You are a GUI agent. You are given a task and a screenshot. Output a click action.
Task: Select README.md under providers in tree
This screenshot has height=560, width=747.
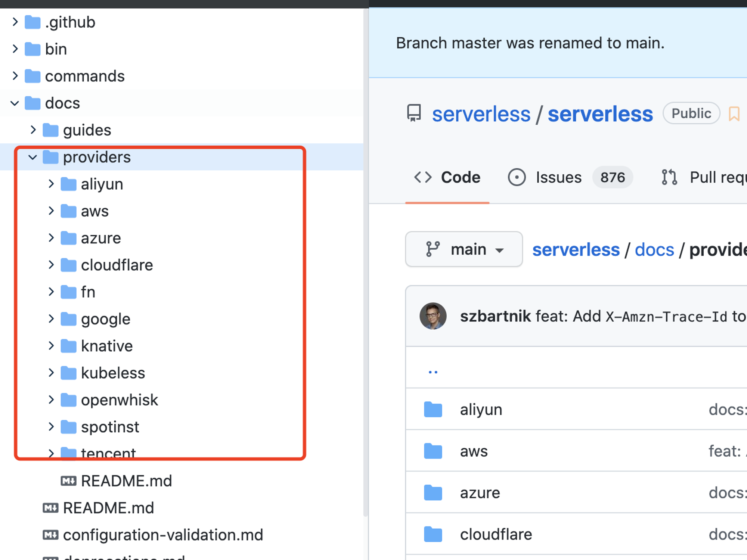(127, 481)
